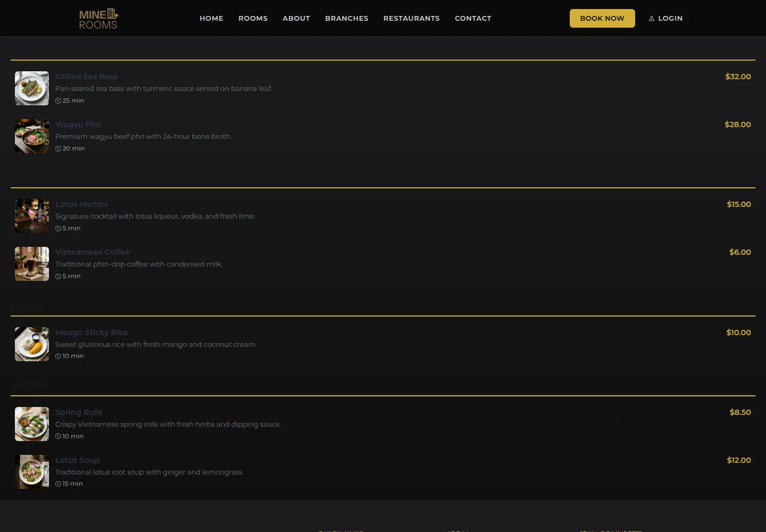Image resolution: width=766 pixels, height=532 pixels.
Task: Click the 'Traditional phin-drip coffee' description
Action: tap(139, 264)
